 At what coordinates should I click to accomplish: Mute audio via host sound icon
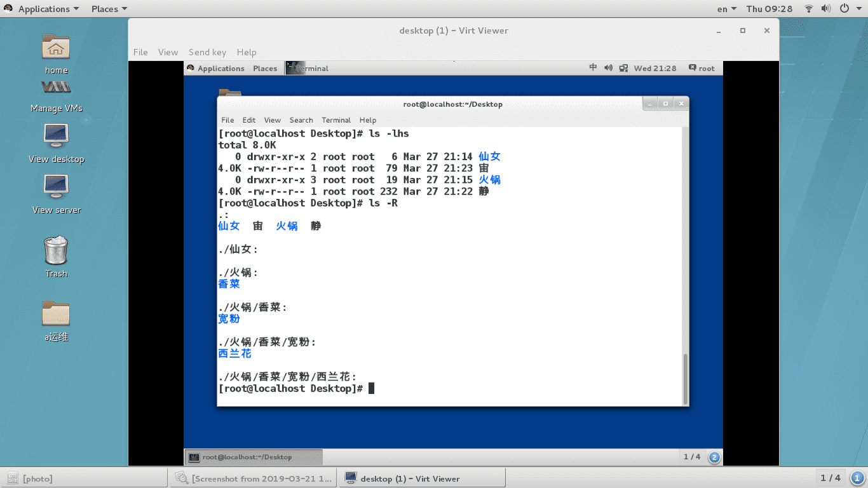click(825, 8)
